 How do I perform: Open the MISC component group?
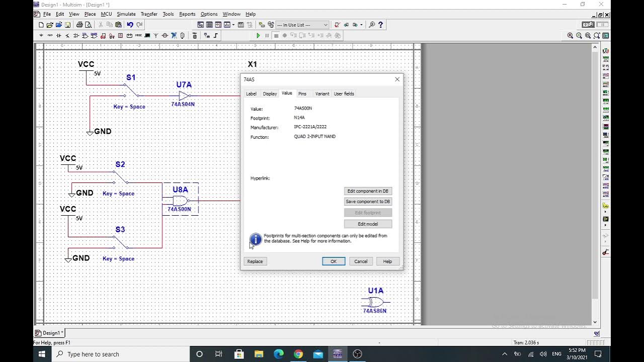click(138, 36)
